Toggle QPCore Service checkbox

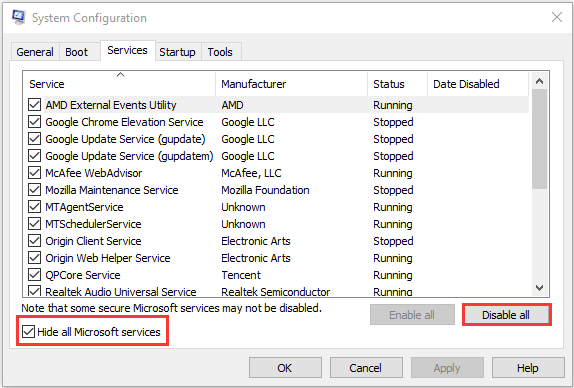pos(34,275)
